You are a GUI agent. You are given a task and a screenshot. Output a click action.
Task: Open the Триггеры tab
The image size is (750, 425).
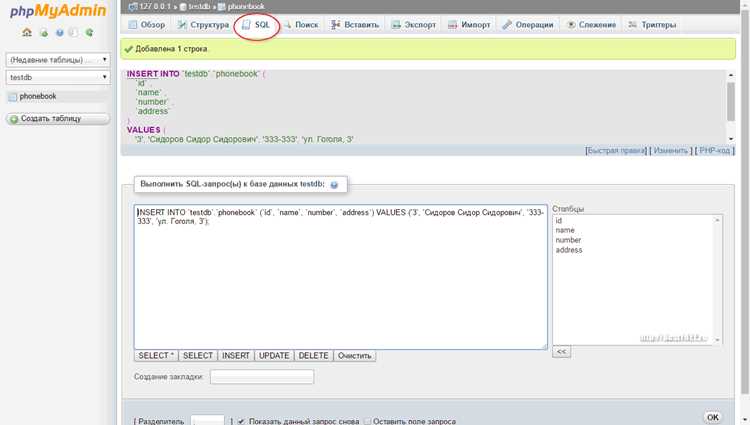pos(652,24)
